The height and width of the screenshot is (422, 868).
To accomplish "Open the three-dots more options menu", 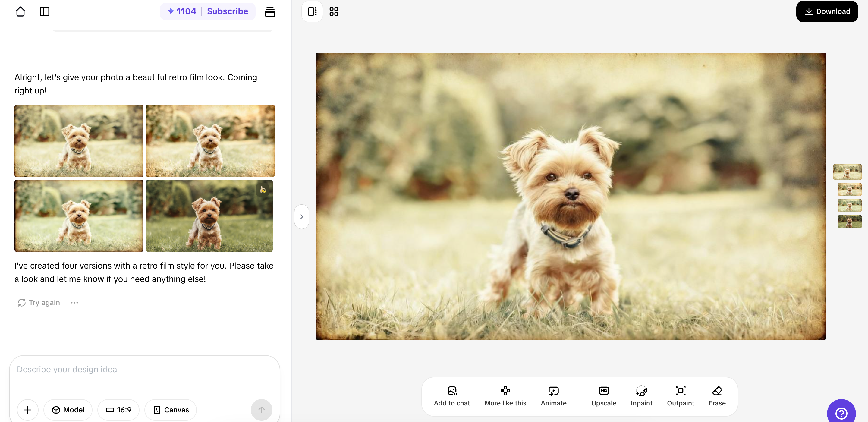I will [x=74, y=302].
